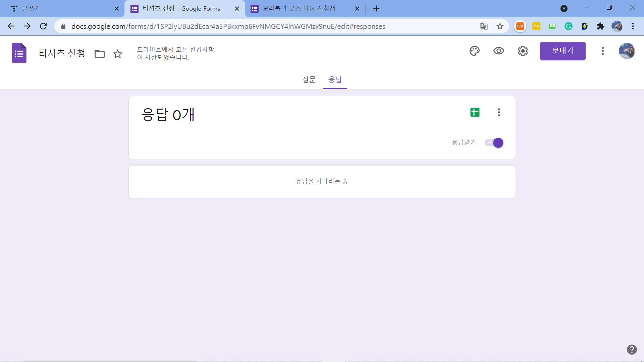644x362 pixels.
Task: Open Chrome's three-dot browser menu
Action: 633,26
